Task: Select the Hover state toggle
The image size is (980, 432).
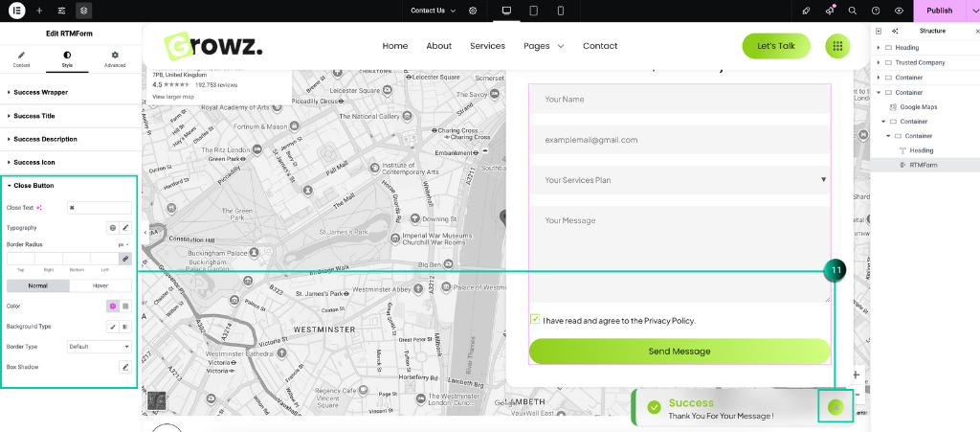Action: pos(100,285)
